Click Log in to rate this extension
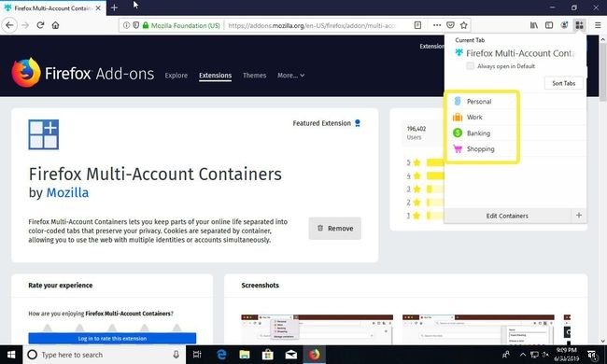Screen dimensions: 607x364 (112, 339)
